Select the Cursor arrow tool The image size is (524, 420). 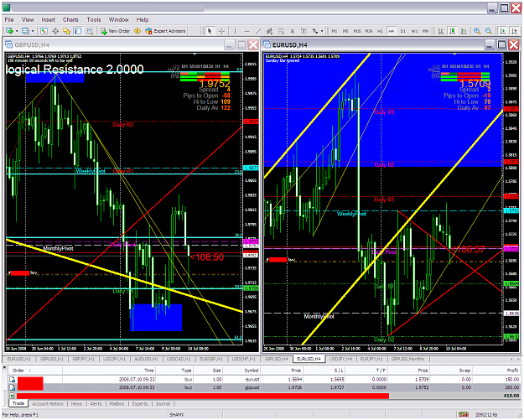(210, 31)
